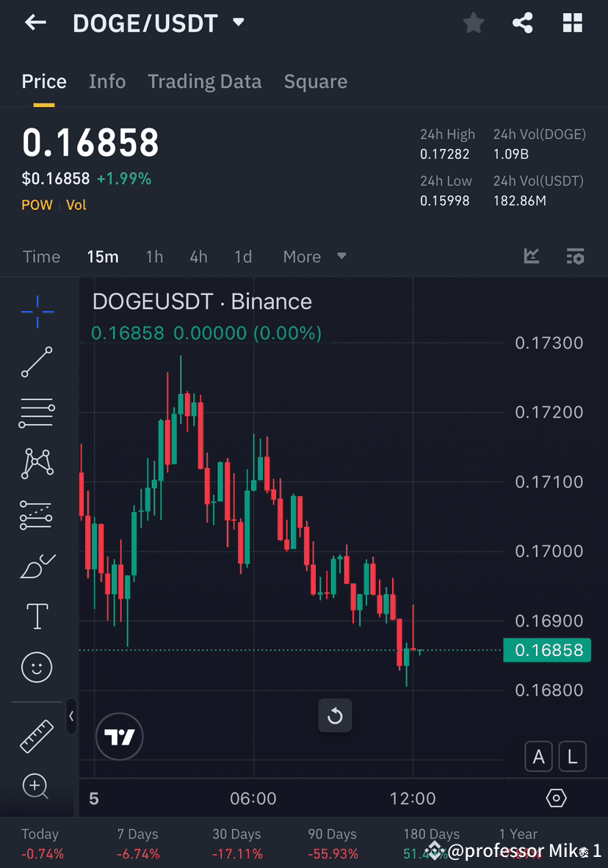The height and width of the screenshot is (868, 608).
Task: Open the Square tab
Action: [x=316, y=81]
